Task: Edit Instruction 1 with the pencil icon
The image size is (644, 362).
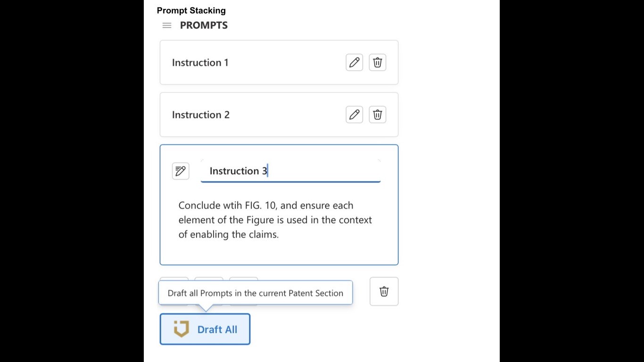Action: [x=355, y=62]
